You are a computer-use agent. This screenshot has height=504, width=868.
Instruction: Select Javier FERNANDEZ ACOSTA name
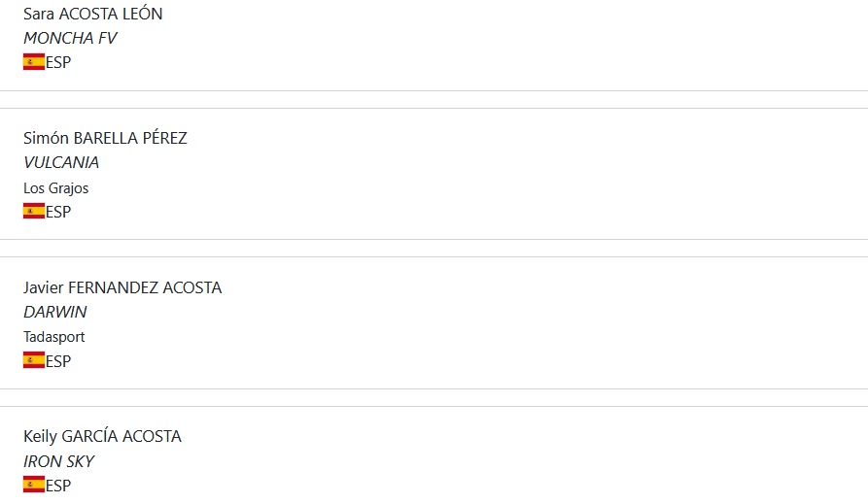[x=122, y=287]
